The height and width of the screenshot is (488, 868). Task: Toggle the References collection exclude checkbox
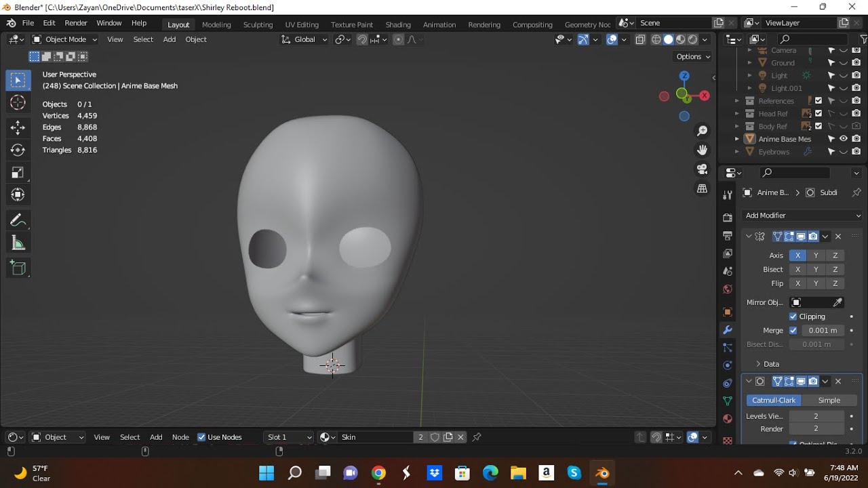click(x=818, y=101)
